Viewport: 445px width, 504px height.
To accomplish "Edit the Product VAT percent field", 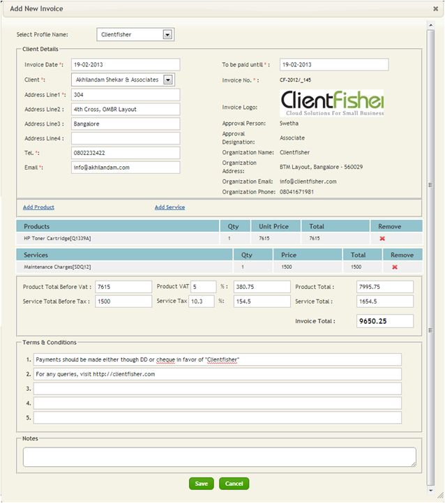I will (x=204, y=287).
